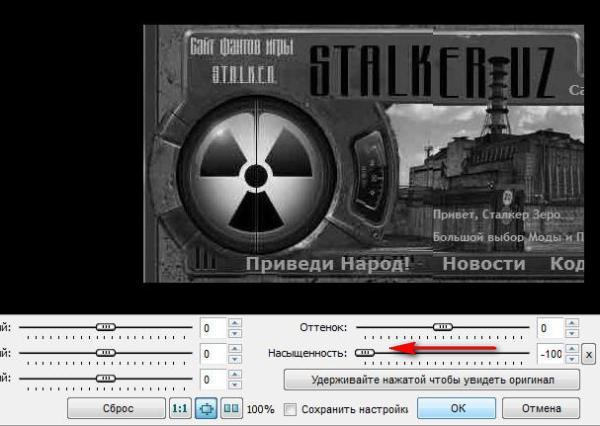Reset saturation with the x button
This screenshot has height=426, width=600.
point(589,354)
